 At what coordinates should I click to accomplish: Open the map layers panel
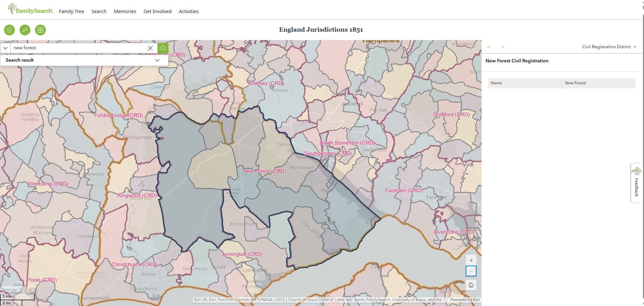[9, 30]
